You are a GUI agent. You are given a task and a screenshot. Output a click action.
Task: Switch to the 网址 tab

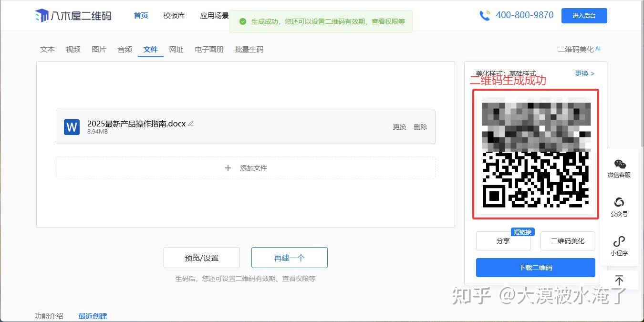click(177, 49)
